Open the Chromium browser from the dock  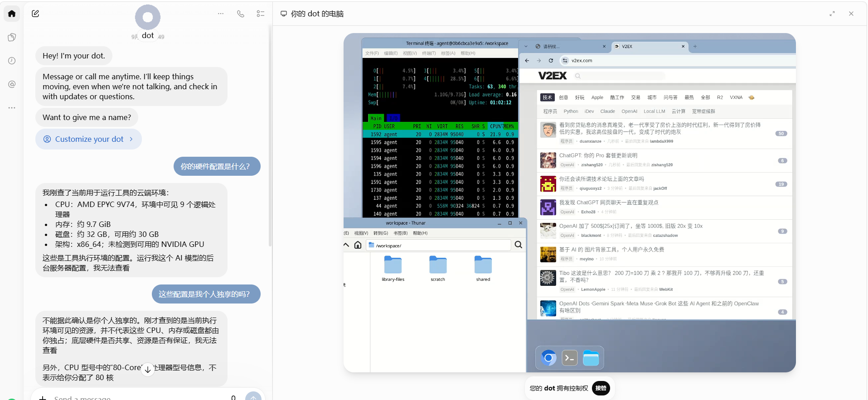point(548,358)
